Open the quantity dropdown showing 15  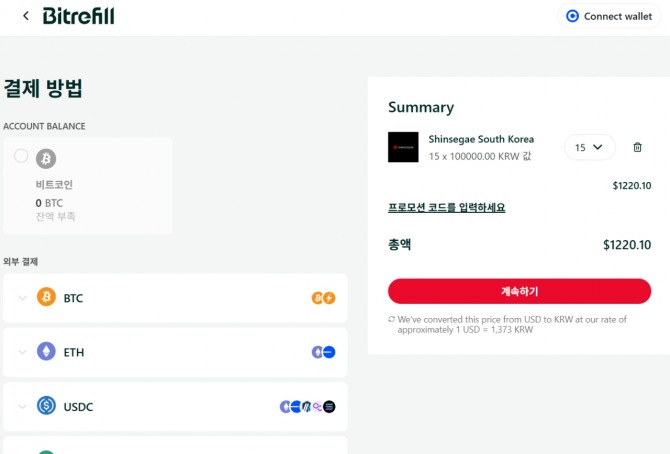(589, 147)
